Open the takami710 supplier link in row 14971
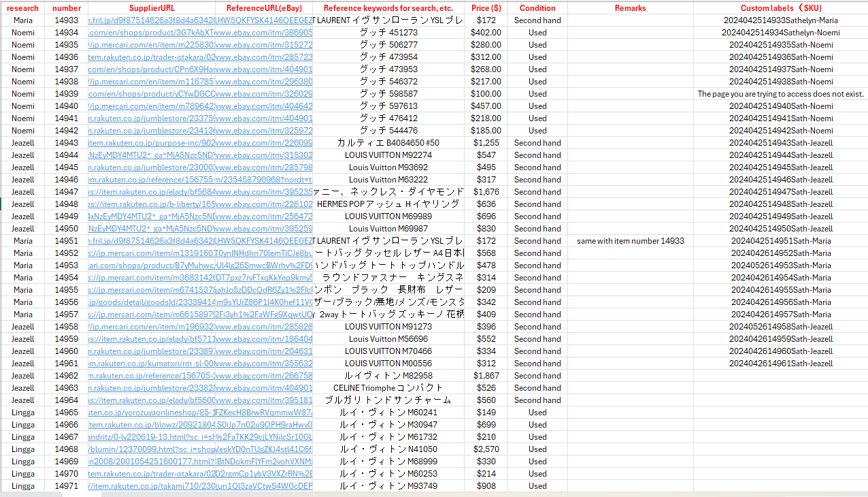Viewport: 868px width, 497px height. pyautogui.click(x=152, y=486)
